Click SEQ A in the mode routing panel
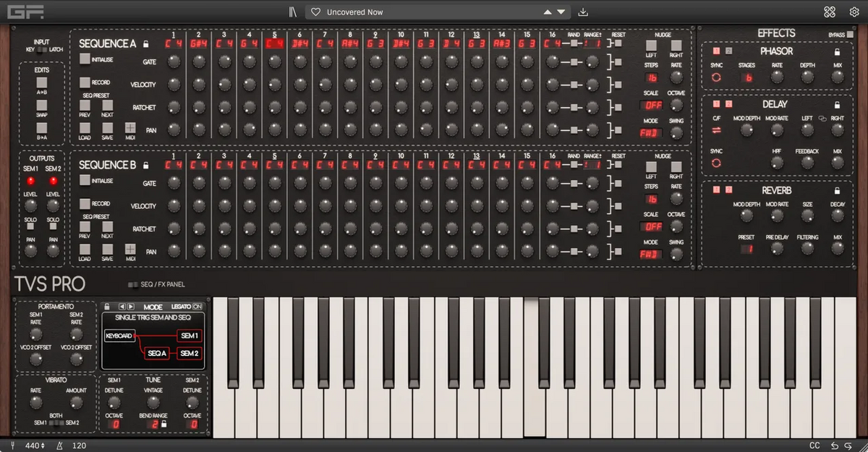868x452 pixels. pos(158,353)
